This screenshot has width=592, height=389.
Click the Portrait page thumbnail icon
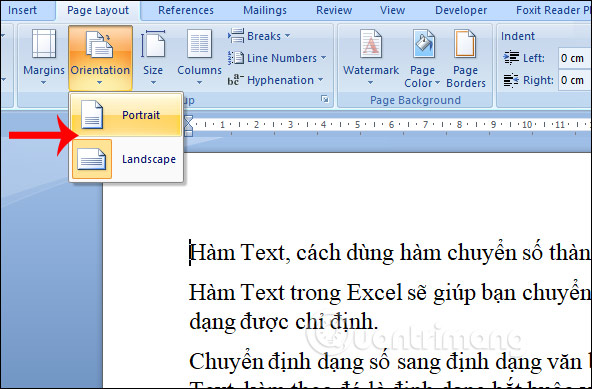[x=92, y=115]
